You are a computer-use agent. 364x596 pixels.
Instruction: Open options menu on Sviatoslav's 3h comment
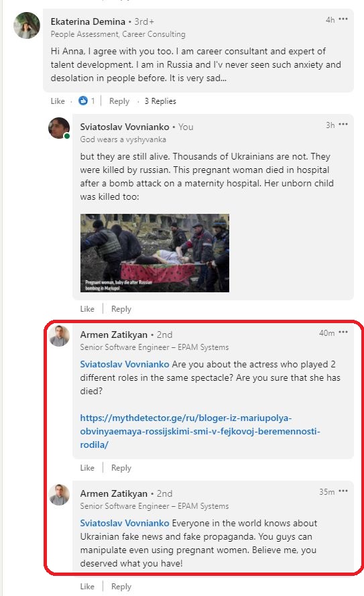tap(343, 125)
